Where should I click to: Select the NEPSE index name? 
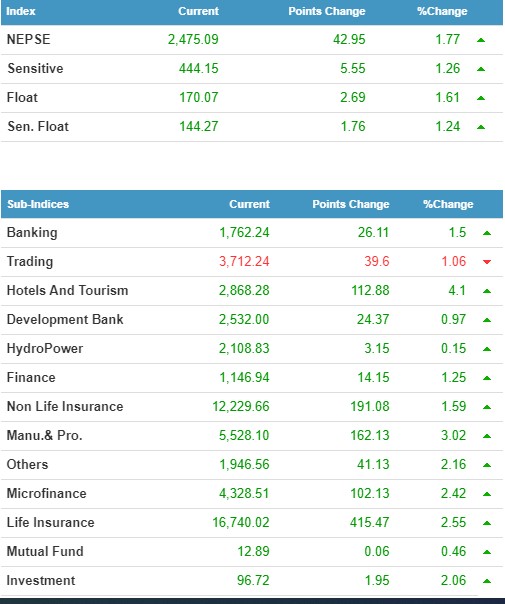pos(29,39)
